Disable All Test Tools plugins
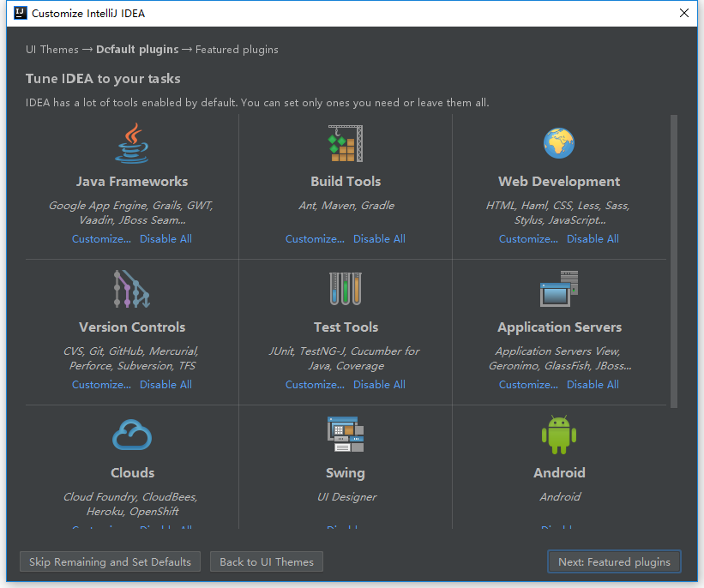The image size is (704, 588). [379, 385]
